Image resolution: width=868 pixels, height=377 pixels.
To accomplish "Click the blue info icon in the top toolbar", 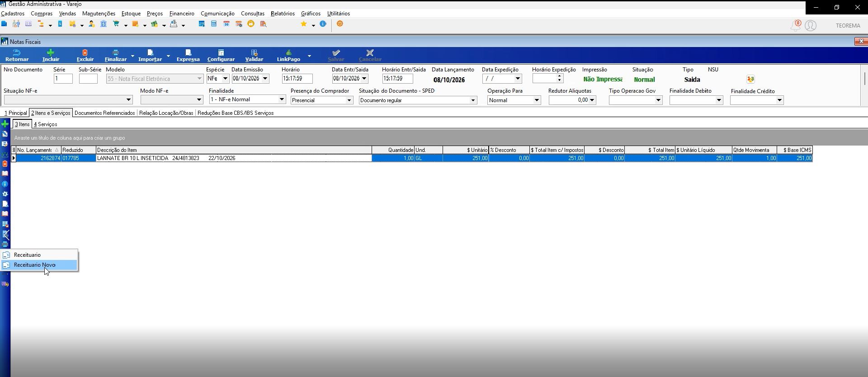I will (323, 24).
